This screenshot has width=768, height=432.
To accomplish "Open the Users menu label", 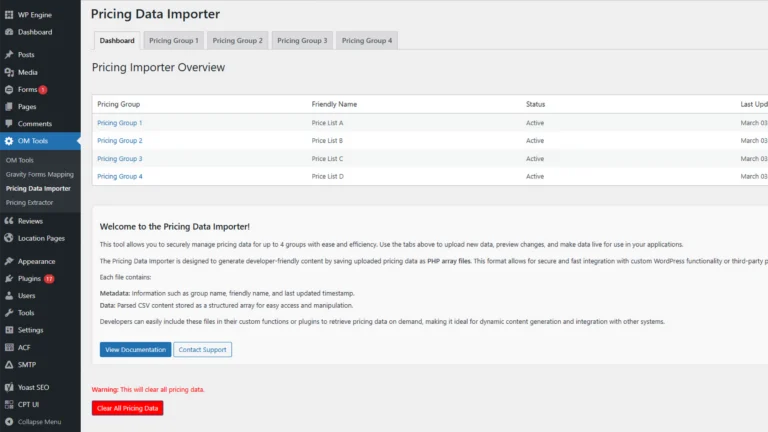I will pos(26,295).
